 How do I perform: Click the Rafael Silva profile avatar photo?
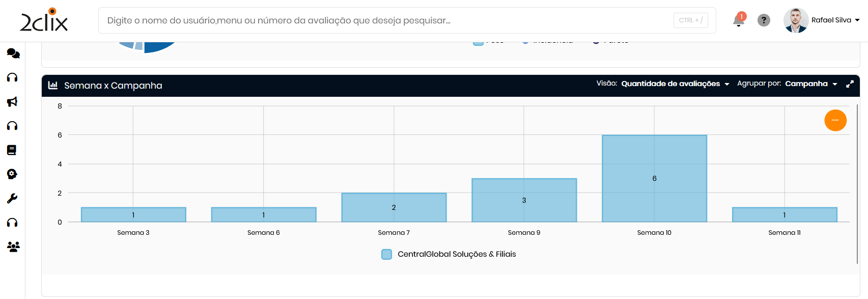point(796,20)
